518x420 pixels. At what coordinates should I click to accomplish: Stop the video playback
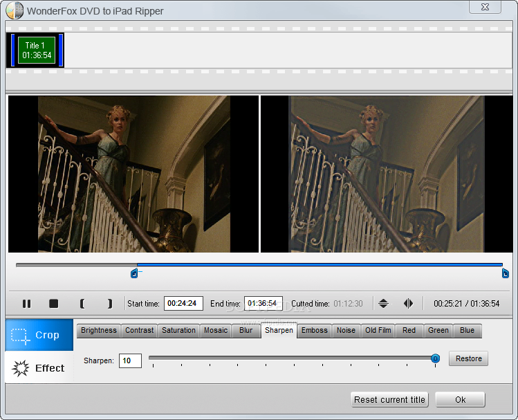coord(53,303)
